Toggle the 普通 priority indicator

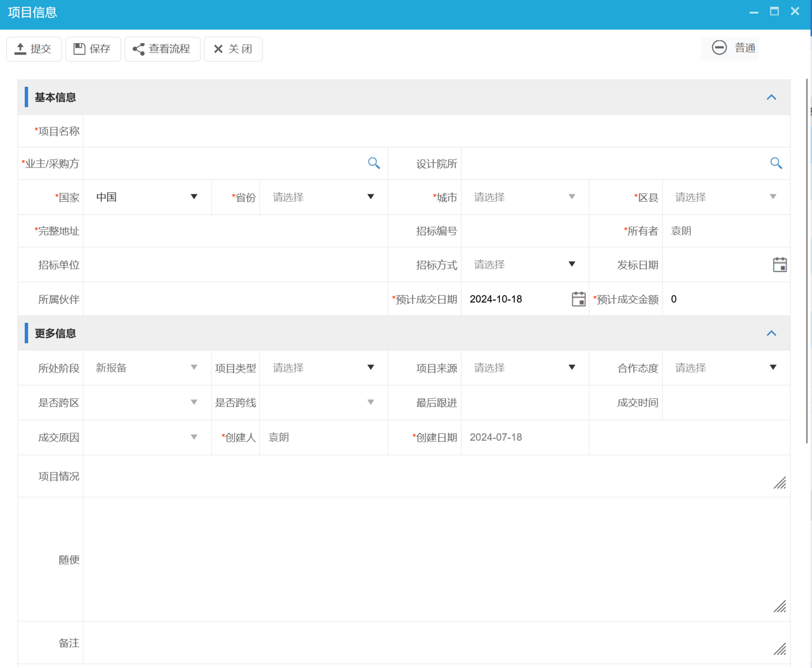733,48
